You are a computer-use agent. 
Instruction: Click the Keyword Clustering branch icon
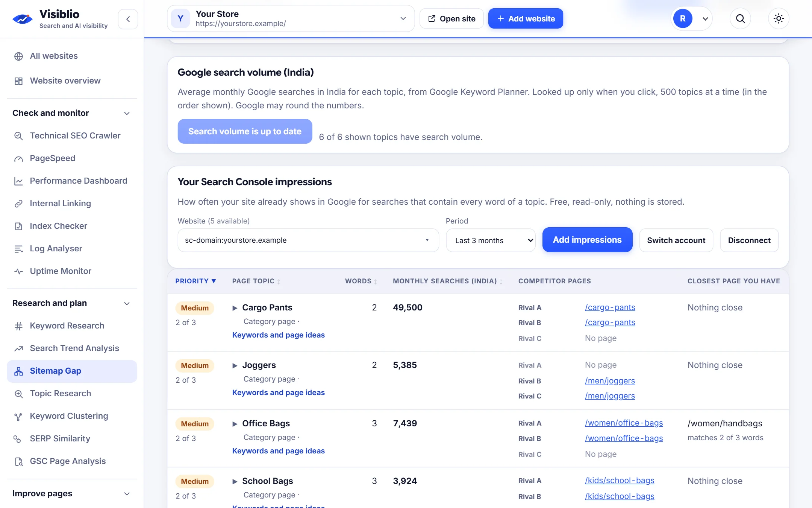point(18,417)
